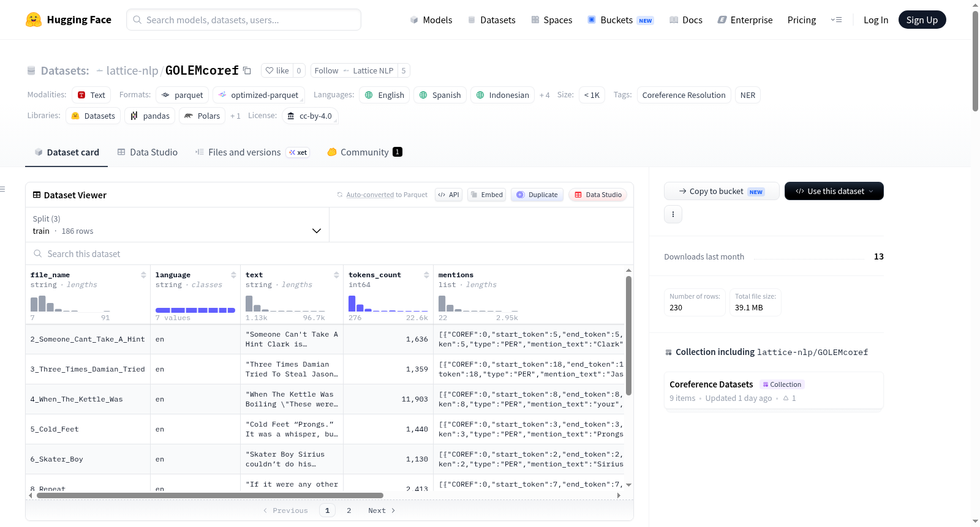Image resolution: width=980 pixels, height=527 pixels.
Task: Click the Datasets stack icon by the title
Action: [31, 70]
